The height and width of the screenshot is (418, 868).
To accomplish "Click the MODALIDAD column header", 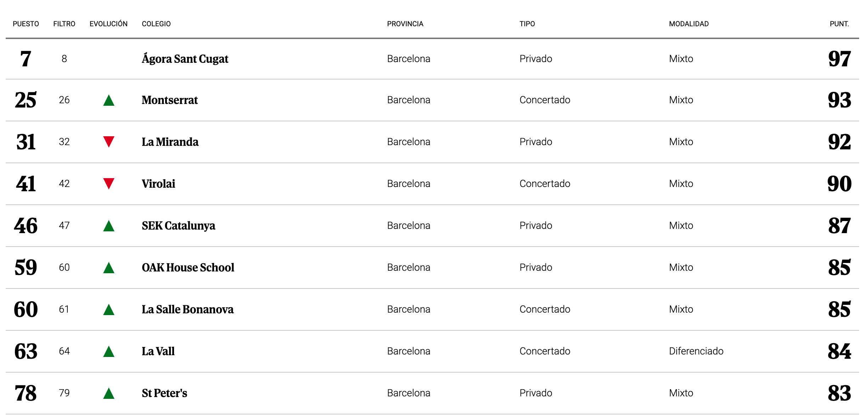I will tap(689, 24).
